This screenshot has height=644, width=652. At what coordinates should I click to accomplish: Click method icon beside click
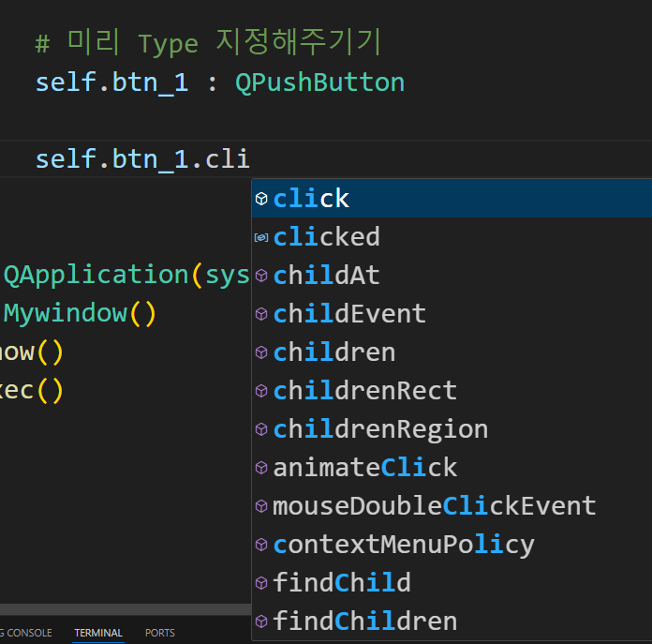tap(261, 199)
